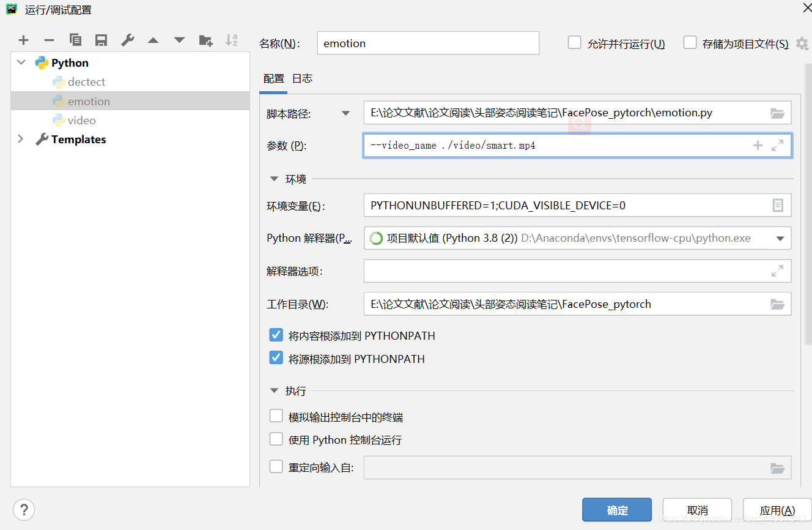The width and height of the screenshot is (812, 530).
Task: Copy the selected configuration
Action: pos(75,40)
